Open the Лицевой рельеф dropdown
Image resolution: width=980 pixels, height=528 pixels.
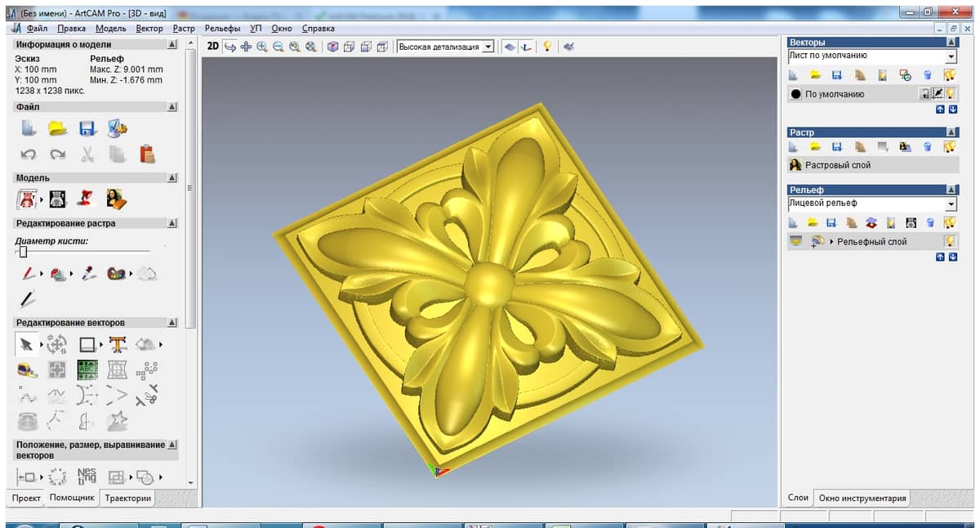tap(951, 204)
